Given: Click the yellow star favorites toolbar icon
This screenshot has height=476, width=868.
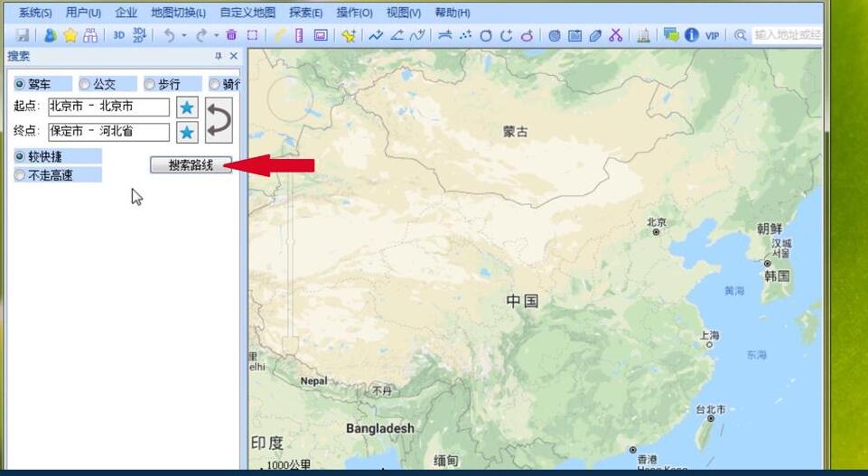Looking at the screenshot, I should (70, 35).
